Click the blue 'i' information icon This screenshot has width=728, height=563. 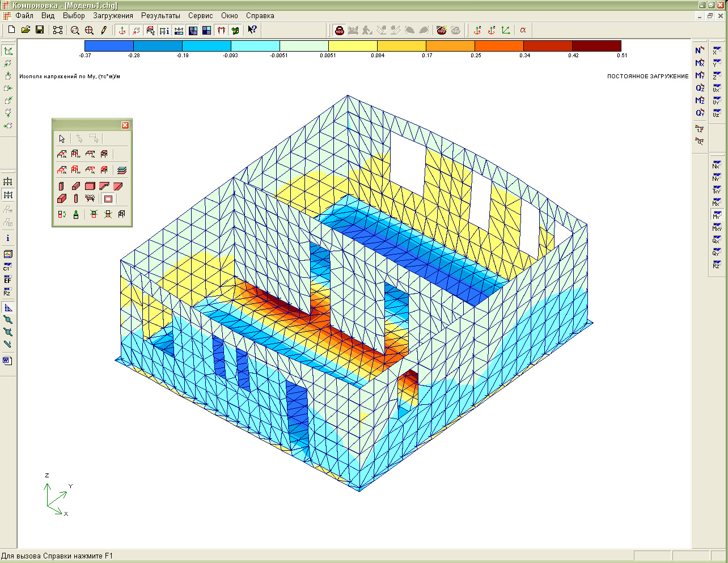point(8,238)
